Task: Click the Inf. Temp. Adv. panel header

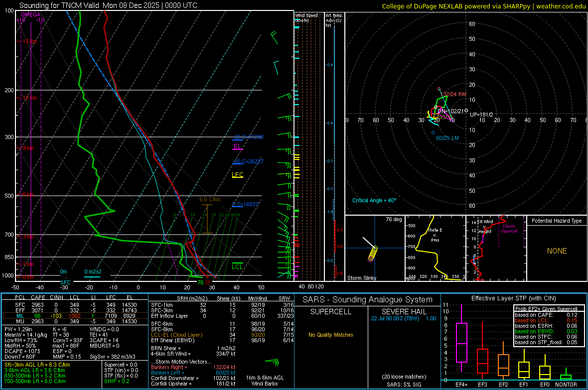Action: (x=334, y=20)
